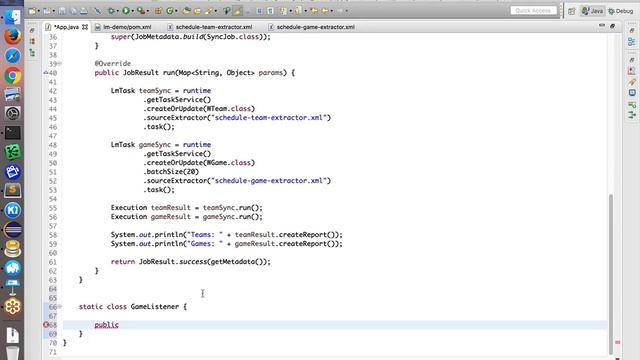640x360 pixels.
Task: Switch to the Debug perspective
Action: pyautogui.click(x=621, y=11)
